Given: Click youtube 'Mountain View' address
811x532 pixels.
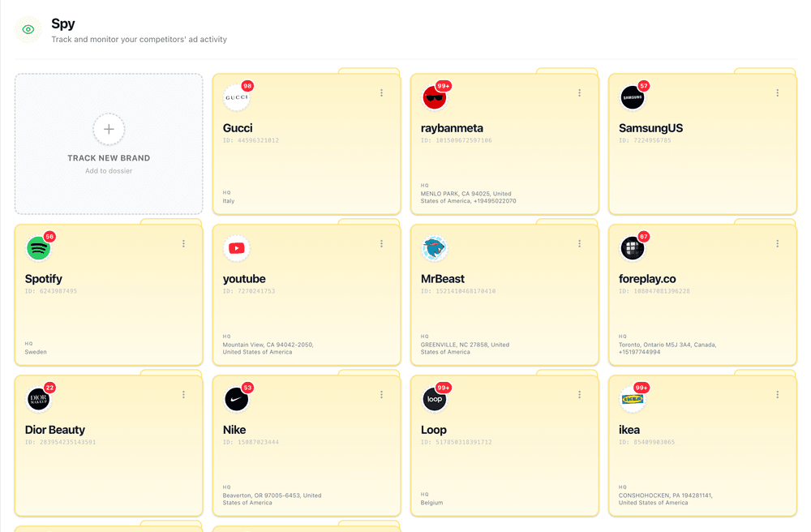Looking at the screenshot, I should click(268, 349).
